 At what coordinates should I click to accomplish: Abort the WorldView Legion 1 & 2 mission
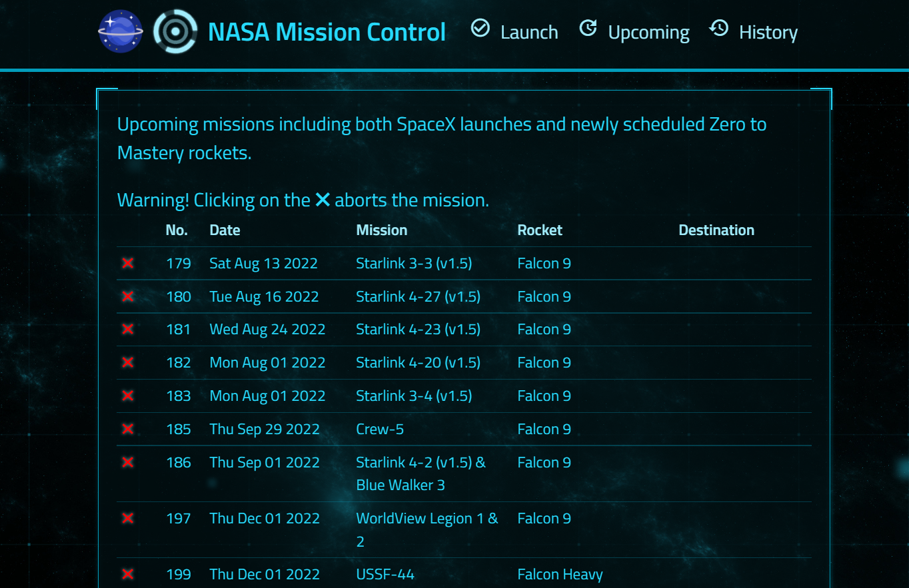127,518
